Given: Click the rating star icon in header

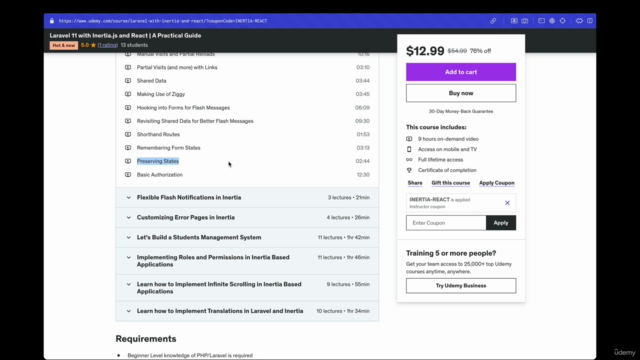Looking at the screenshot, I should 93,45.
